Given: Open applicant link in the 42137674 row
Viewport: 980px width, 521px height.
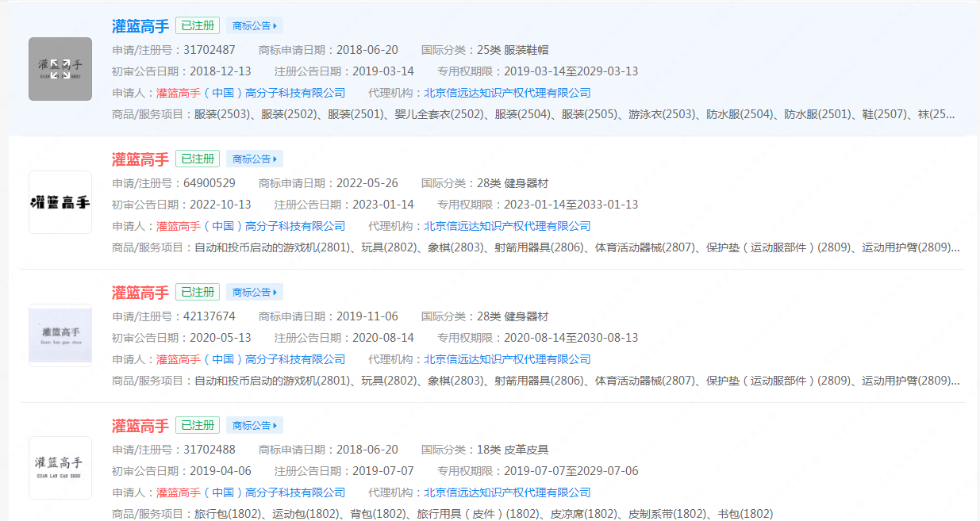Looking at the screenshot, I should click(x=251, y=359).
